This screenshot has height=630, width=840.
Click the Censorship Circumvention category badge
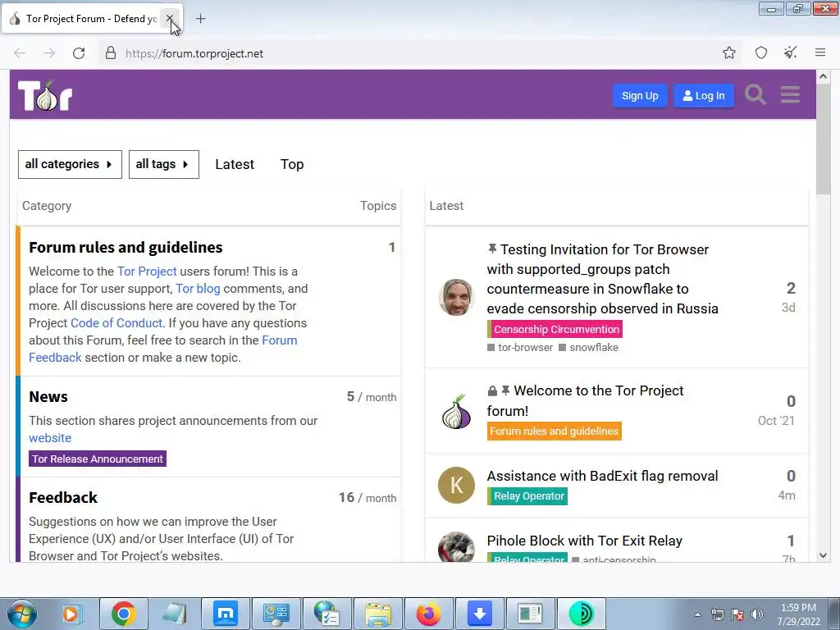[x=555, y=330]
